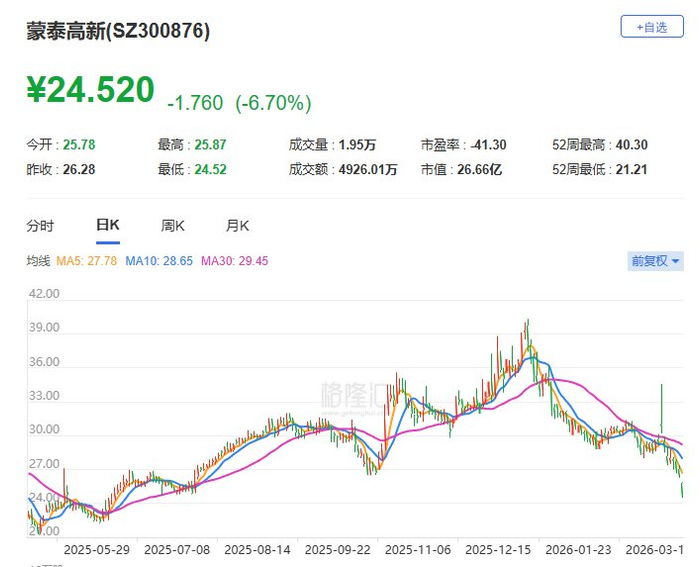Click the 市值 value 26.66亿
The image size is (700, 567).
click(x=479, y=170)
